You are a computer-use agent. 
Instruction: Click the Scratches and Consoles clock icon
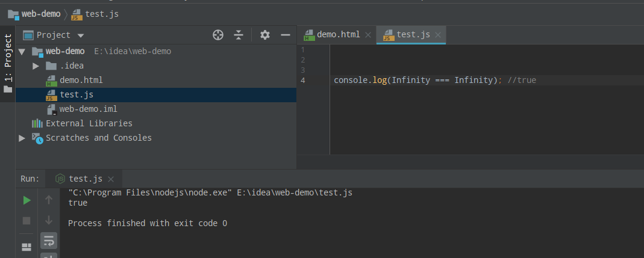point(38,138)
